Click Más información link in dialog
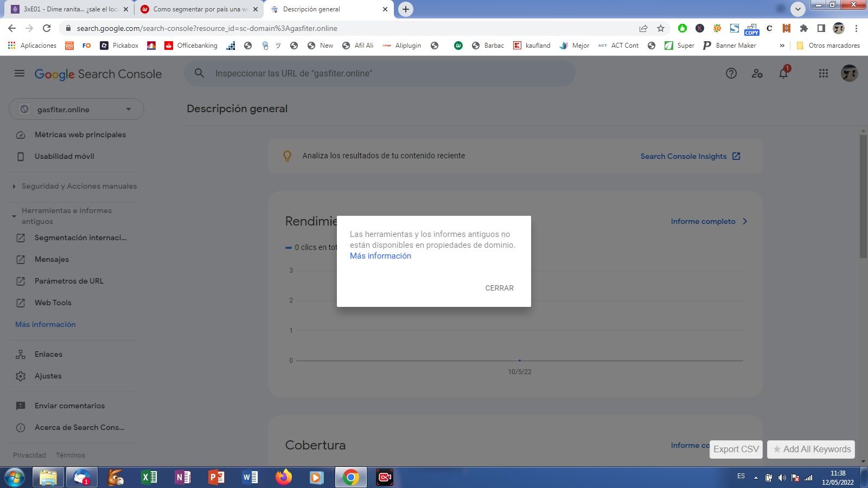 click(x=380, y=256)
